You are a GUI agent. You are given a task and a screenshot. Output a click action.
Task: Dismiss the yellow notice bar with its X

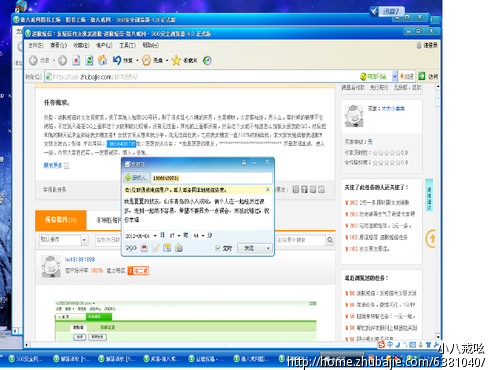point(268,189)
